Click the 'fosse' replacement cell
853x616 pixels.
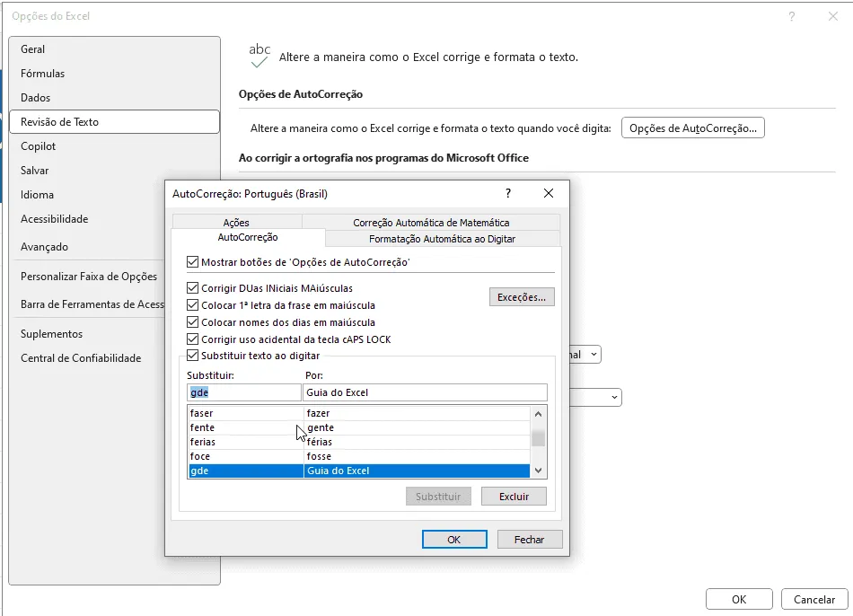click(417, 456)
